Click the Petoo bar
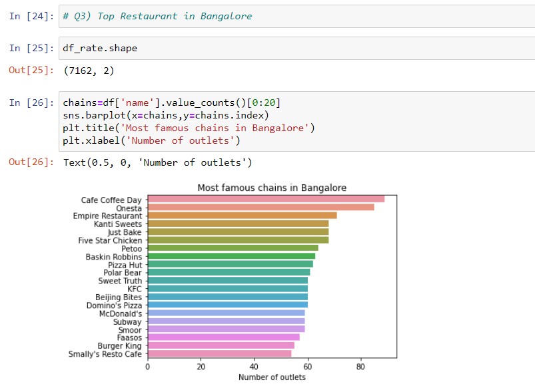The width and height of the screenshot is (535, 392). (x=233, y=248)
